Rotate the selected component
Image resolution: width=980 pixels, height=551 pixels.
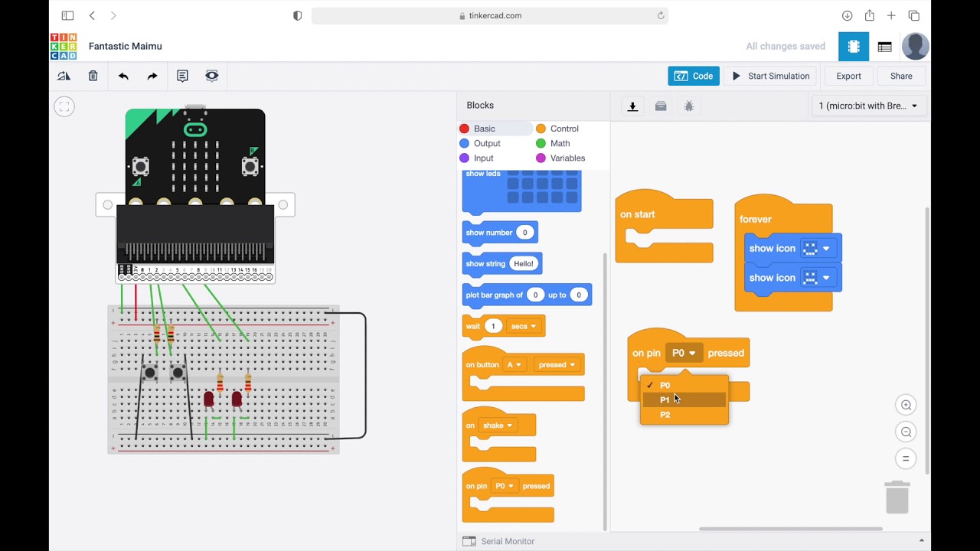pos(64,76)
